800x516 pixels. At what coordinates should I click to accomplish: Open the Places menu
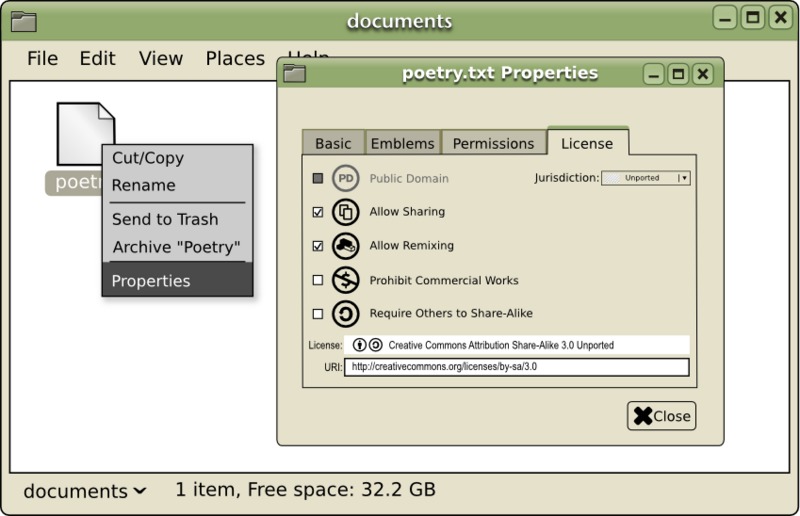coord(235,59)
